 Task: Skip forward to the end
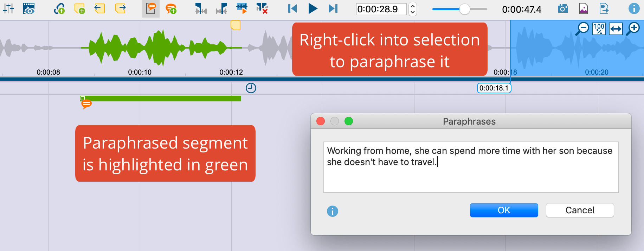333,8
